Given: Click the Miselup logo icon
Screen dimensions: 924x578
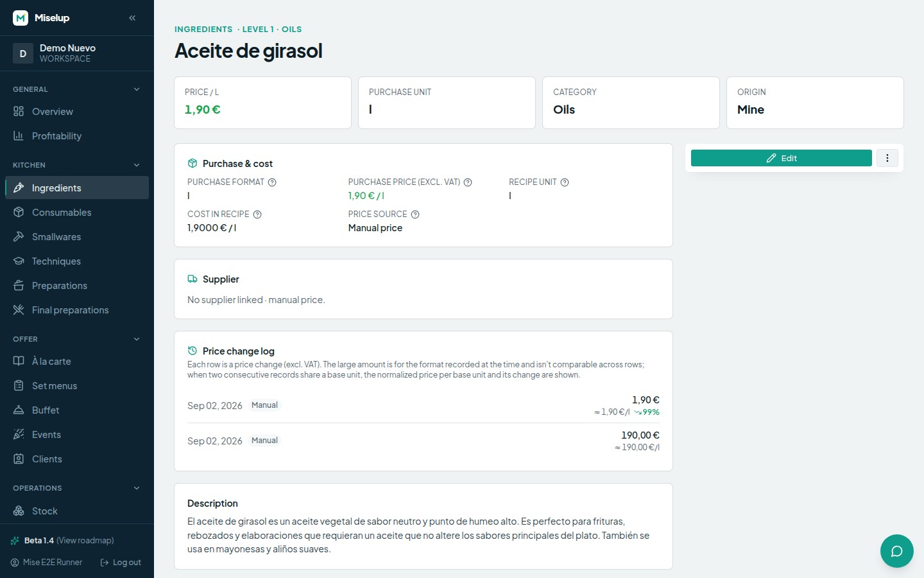Looking at the screenshot, I should pos(21,18).
